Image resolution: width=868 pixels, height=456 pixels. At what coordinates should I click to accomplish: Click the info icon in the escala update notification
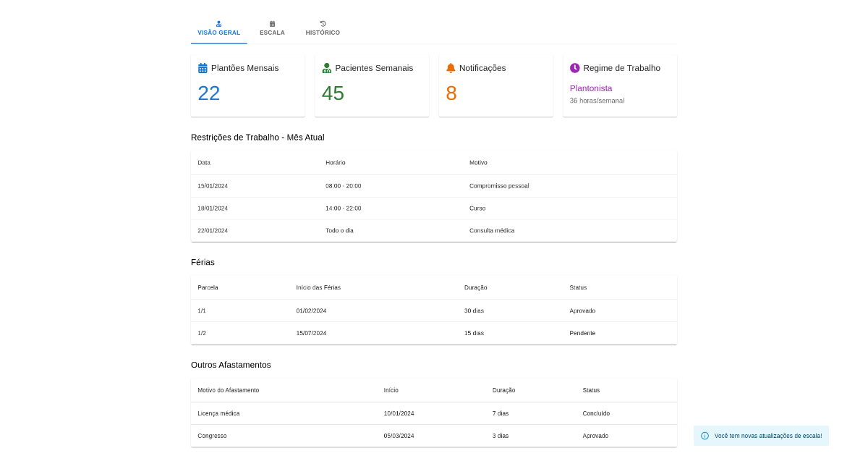pyautogui.click(x=705, y=436)
